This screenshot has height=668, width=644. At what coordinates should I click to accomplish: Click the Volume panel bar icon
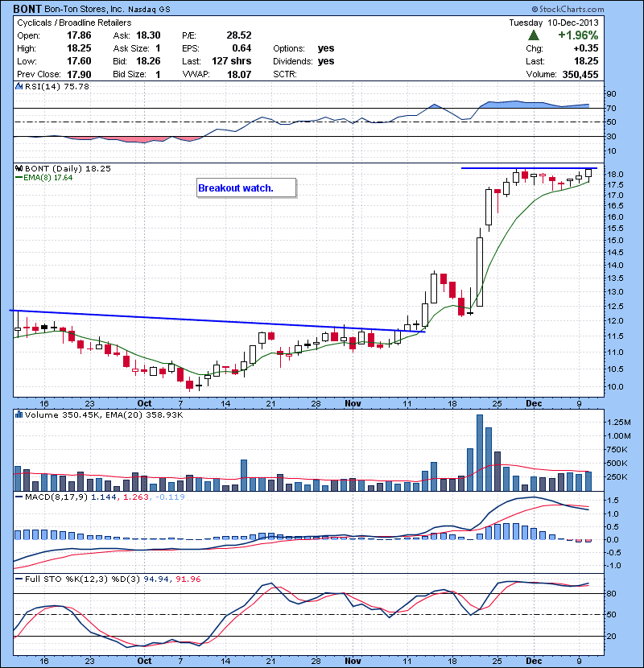tap(19, 414)
